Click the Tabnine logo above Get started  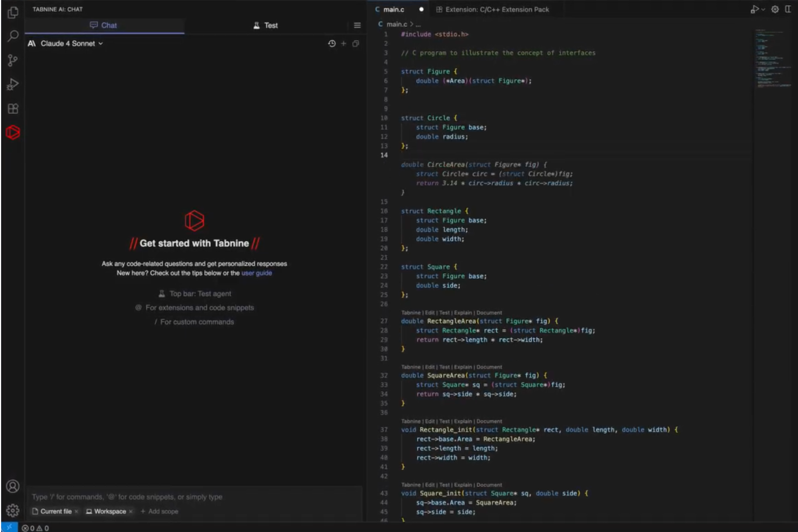[195, 220]
